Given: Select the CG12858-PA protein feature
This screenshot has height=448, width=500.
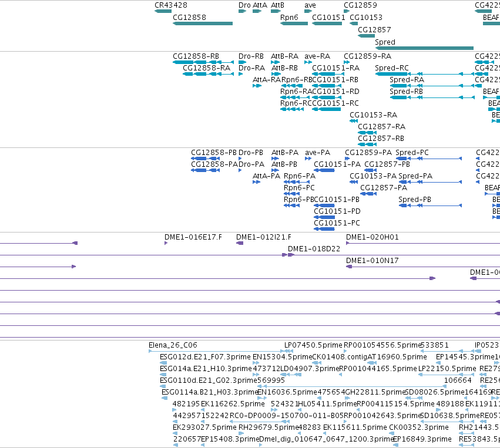Looking at the screenshot, I should pyautogui.click(x=206, y=170).
